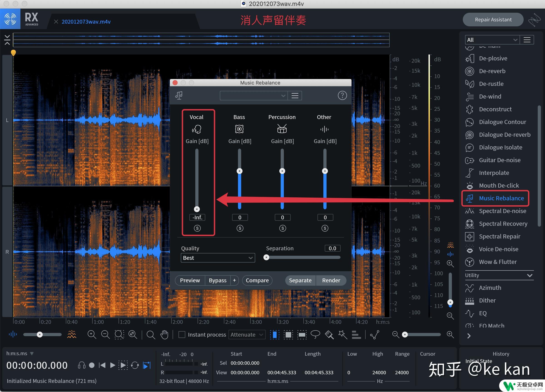Select the magic wand tool

343,335
